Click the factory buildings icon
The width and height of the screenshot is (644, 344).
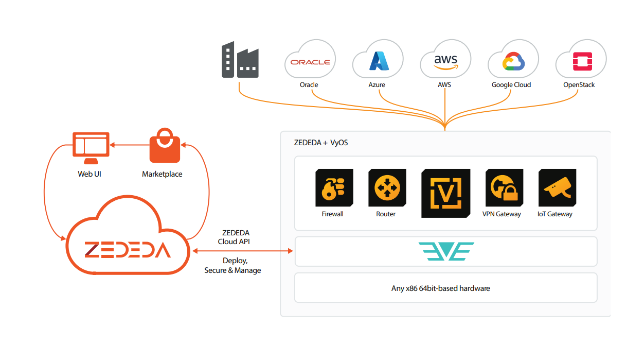pyautogui.click(x=240, y=60)
